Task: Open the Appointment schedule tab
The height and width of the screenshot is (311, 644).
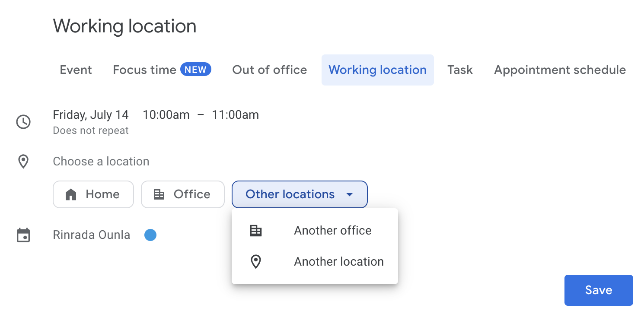Action: point(560,70)
